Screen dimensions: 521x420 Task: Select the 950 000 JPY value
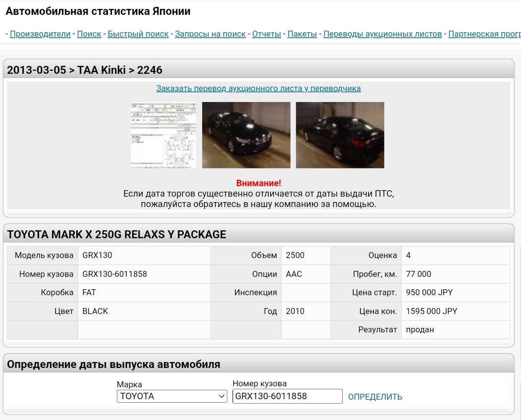pyautogui.click(x=429, y=292)
